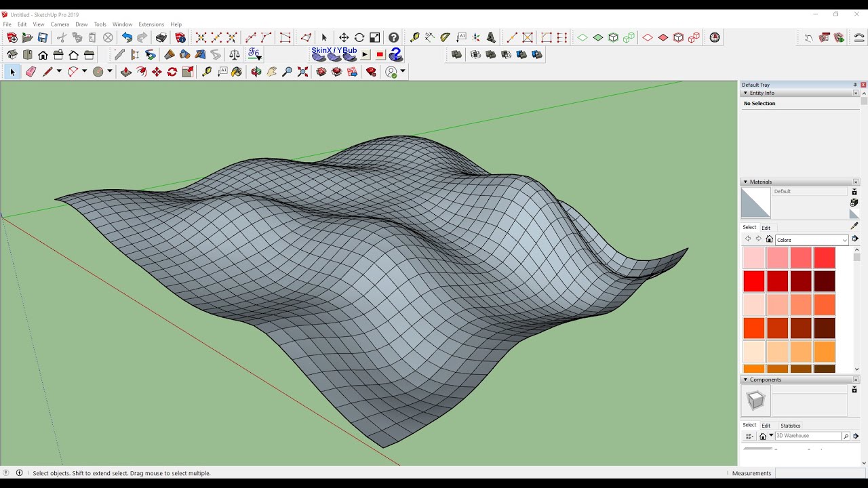Click the 3D Warehouse search magnifier button
Viewport: 868px width, 488px height.
click(x=846, y=436)
